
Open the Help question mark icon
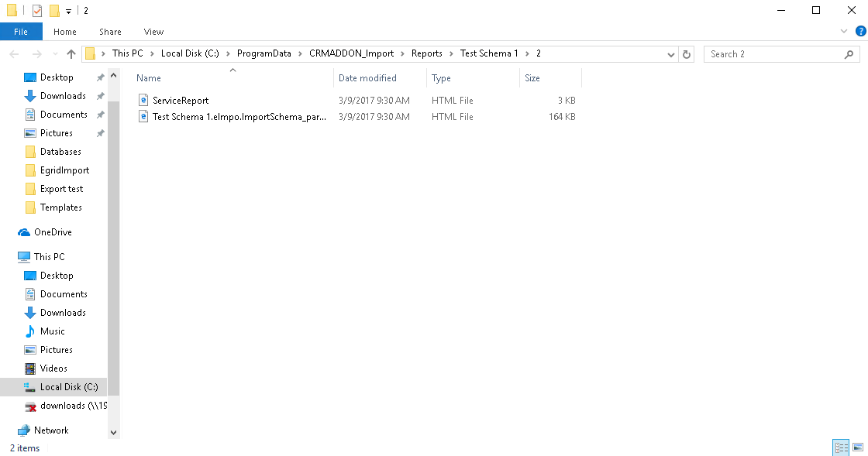tap(860, 31)
